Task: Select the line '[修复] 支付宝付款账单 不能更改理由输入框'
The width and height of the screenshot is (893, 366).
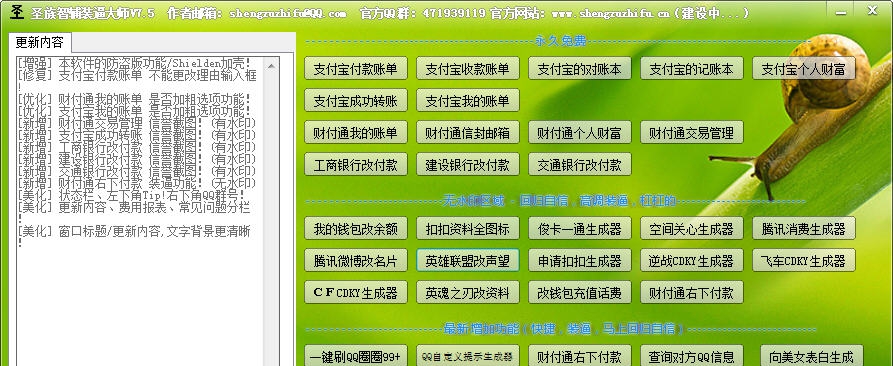Action: 137,75
